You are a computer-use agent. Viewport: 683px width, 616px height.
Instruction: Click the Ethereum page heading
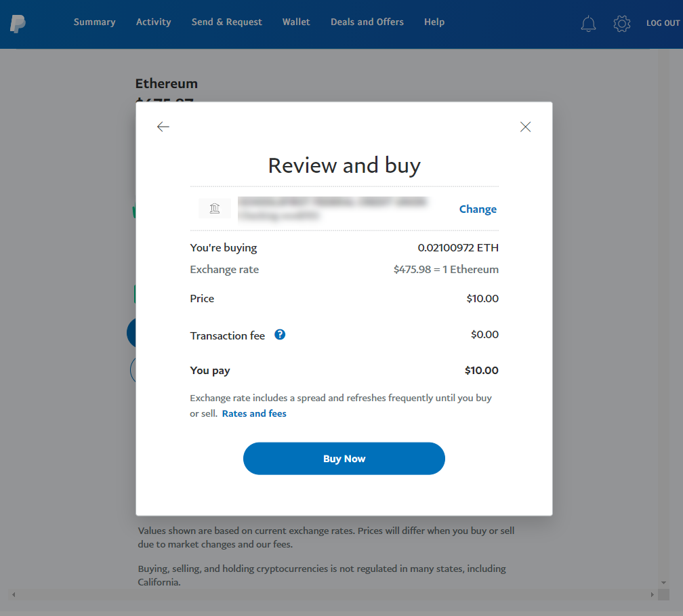[167, 83]
